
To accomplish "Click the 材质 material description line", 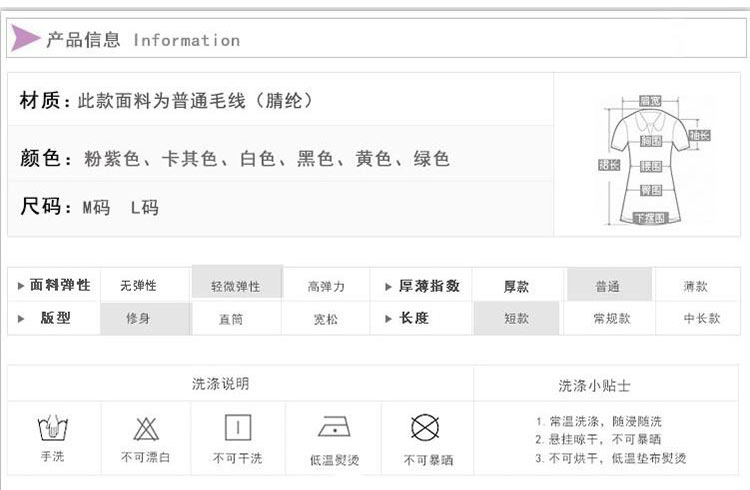I will click(x=166, y=100).
